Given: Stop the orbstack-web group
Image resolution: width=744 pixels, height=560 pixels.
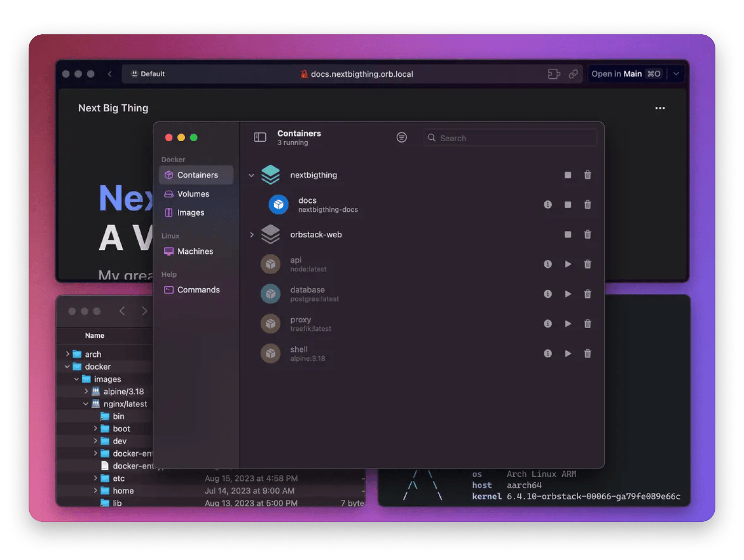Looking at the screenshot, I should click(x=568, y=235).
